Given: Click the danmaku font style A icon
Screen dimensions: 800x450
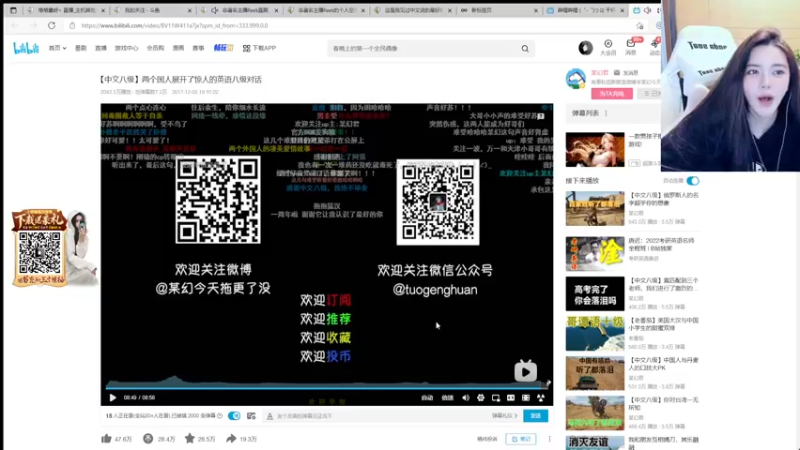Looking at the screenshot, I should point(270,416).
